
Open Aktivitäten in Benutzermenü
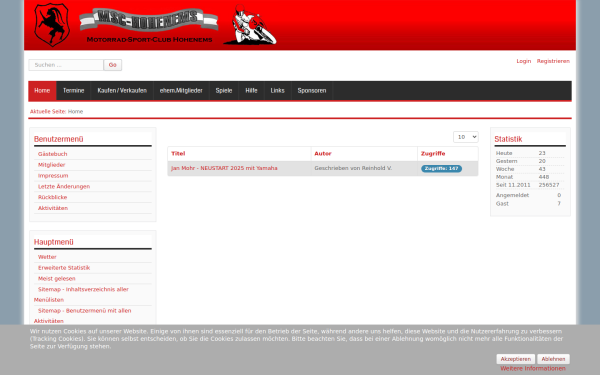53,208
